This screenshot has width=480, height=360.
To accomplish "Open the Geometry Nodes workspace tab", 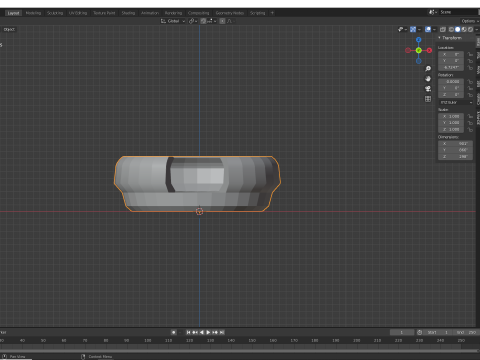I will 230,13.
